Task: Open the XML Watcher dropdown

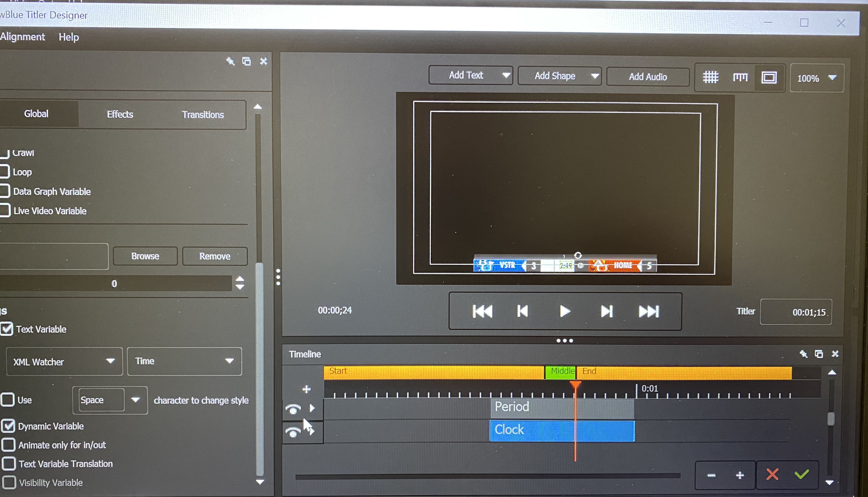Action: tap(64, 362)
